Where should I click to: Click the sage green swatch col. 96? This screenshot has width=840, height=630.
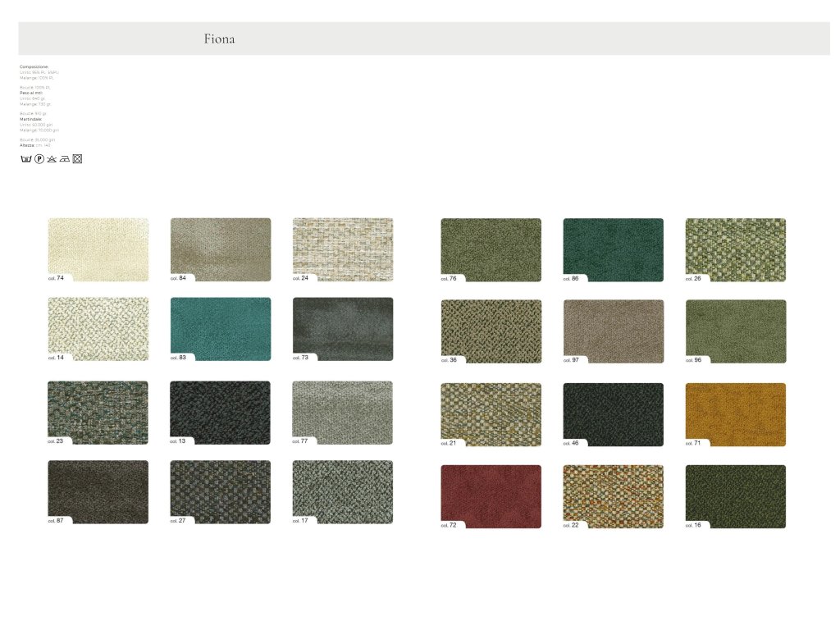(x=735, y=330)
